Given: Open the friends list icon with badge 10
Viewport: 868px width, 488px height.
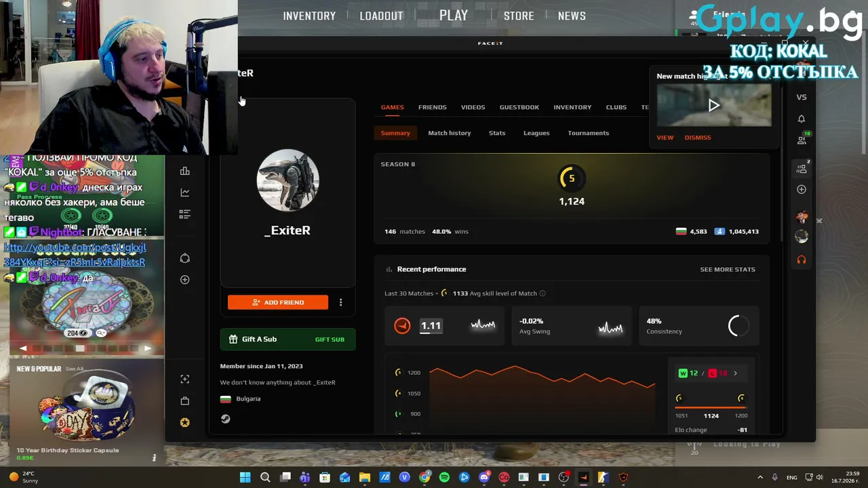Looking at the screenshot, I should pos(802,140).
